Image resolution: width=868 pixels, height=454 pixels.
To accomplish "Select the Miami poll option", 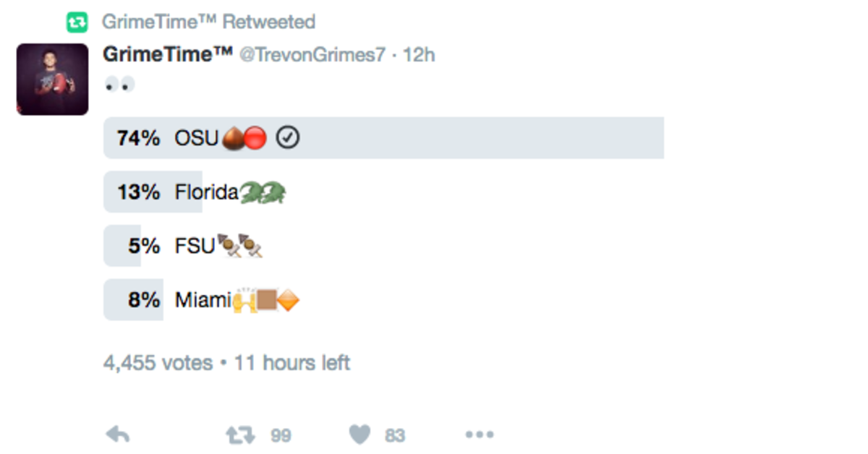I will [383, 300].
